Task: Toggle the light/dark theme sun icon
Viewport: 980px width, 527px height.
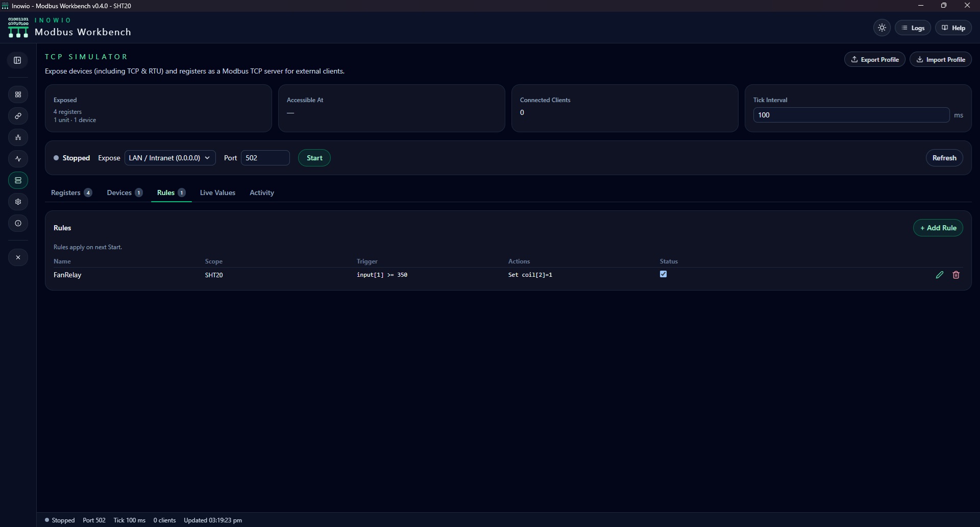Action: [x=882, y=28]
